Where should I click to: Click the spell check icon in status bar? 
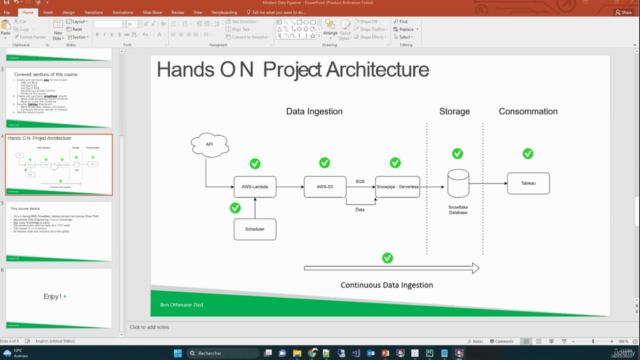27,341
